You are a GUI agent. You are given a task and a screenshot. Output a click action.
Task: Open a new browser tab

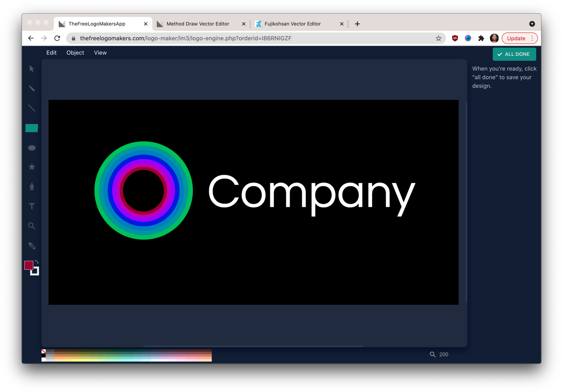tap(357, 24)
